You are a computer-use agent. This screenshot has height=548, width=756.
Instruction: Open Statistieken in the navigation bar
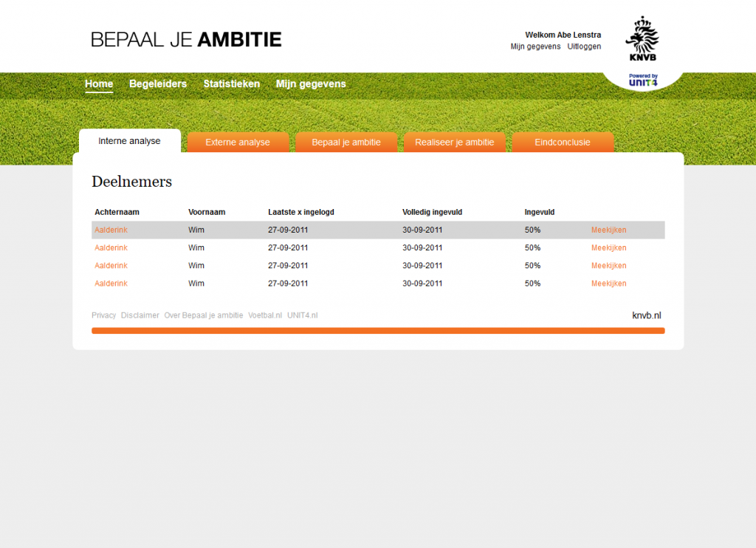231,84
